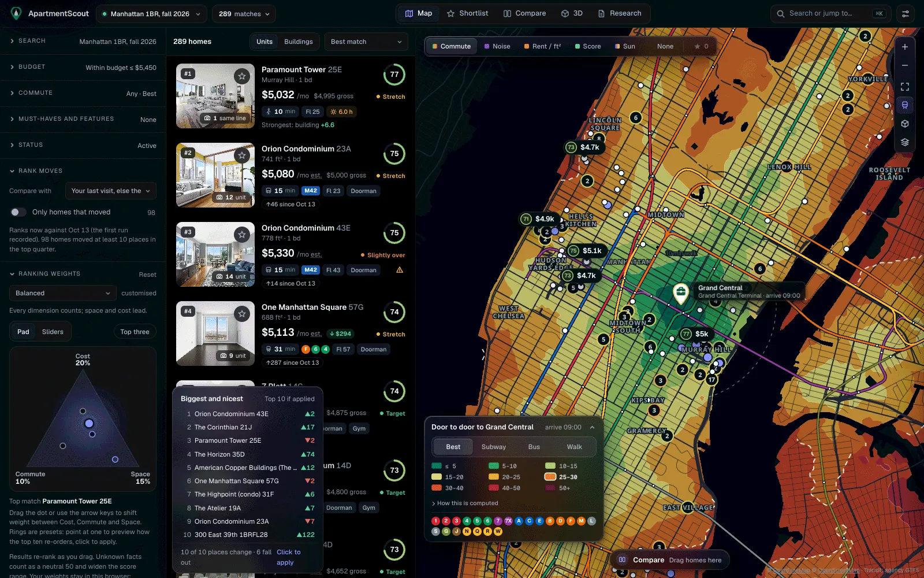Toggle the transit overlay icon on map

pos(905,105)
